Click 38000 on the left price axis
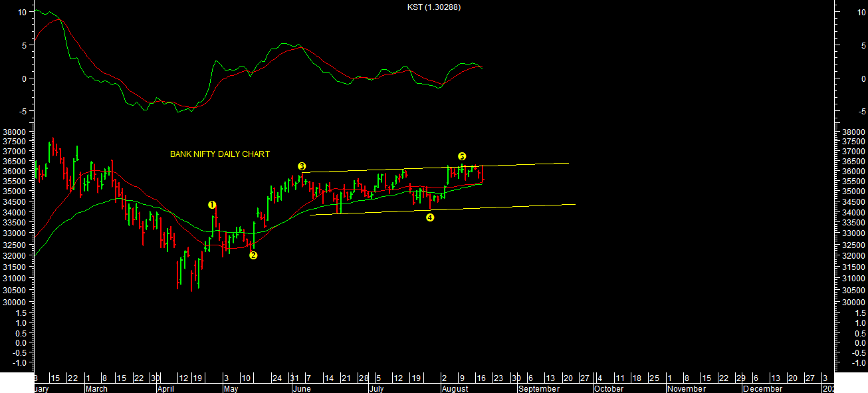 pos(15,132)
